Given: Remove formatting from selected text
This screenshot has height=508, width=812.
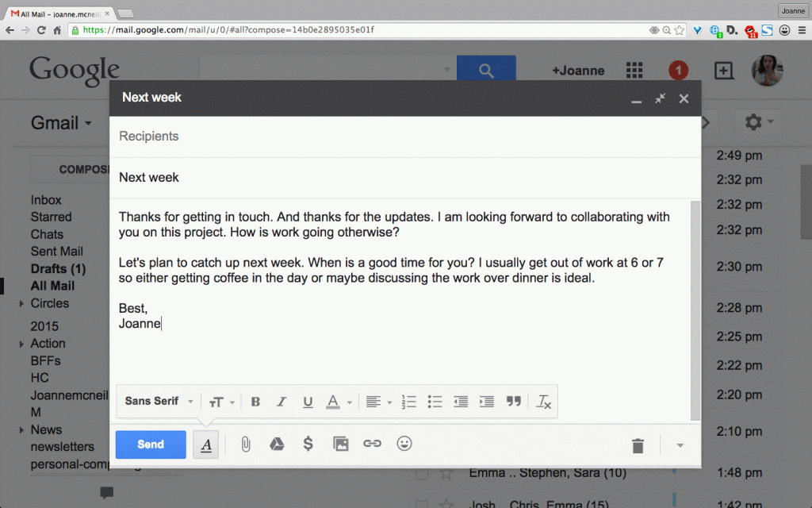Looking at the screenshot, I should coord(543,402).
